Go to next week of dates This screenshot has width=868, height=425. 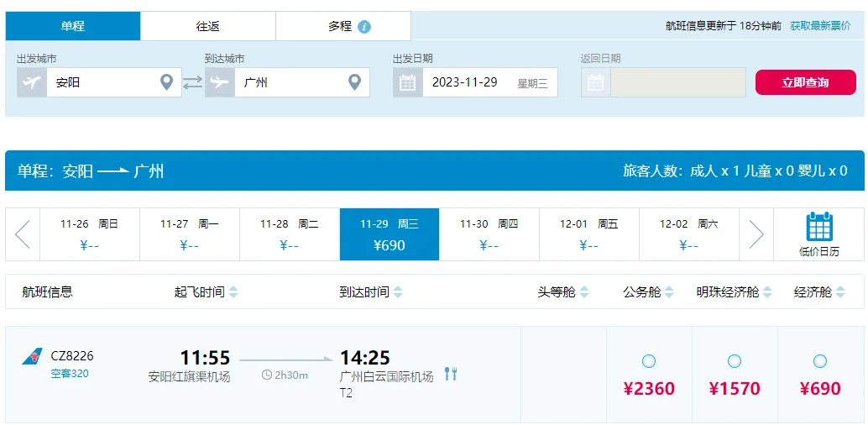[756, 233]
